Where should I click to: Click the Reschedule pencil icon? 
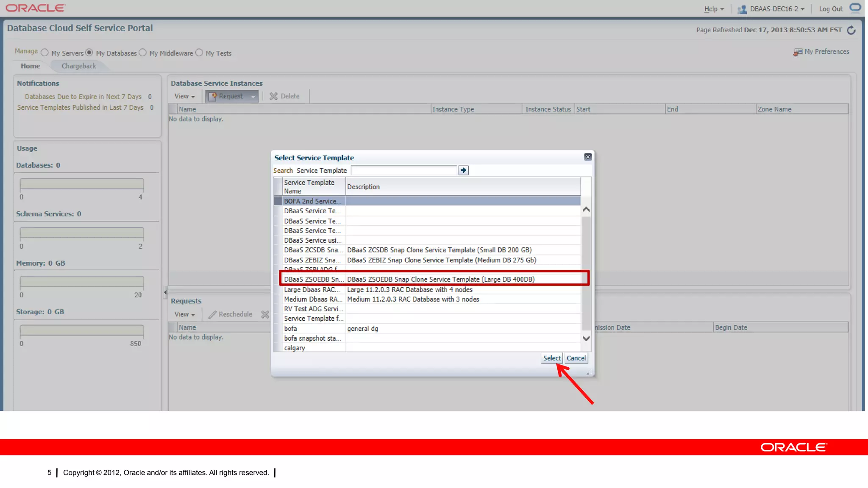(212, 314)
